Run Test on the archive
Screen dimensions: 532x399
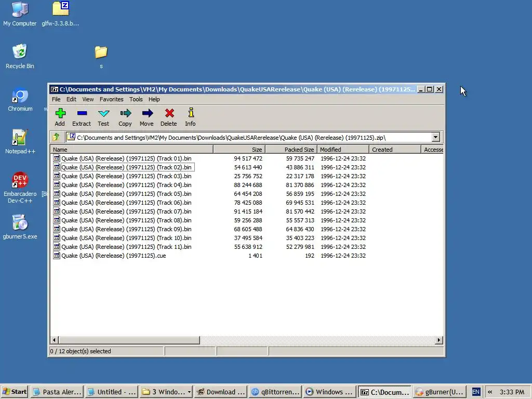(103, 117)
